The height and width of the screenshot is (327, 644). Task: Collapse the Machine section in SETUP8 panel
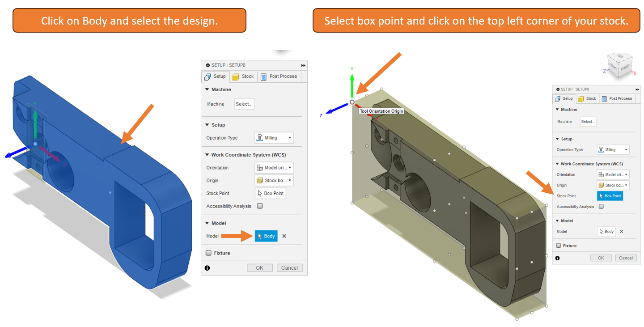(207, 89)
